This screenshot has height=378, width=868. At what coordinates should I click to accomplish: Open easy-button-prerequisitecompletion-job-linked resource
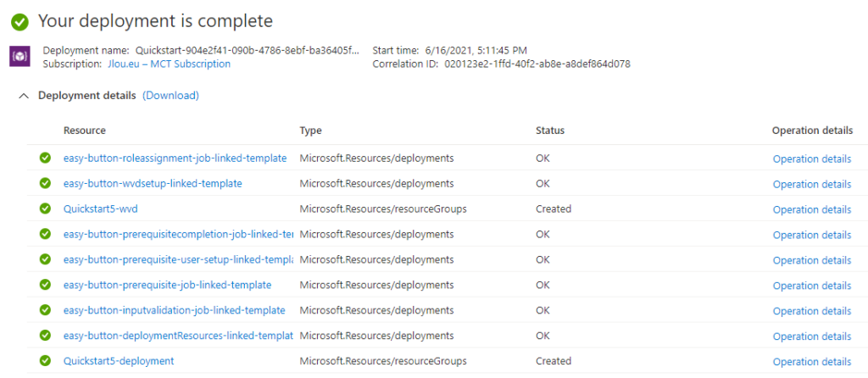pos(178,235)
